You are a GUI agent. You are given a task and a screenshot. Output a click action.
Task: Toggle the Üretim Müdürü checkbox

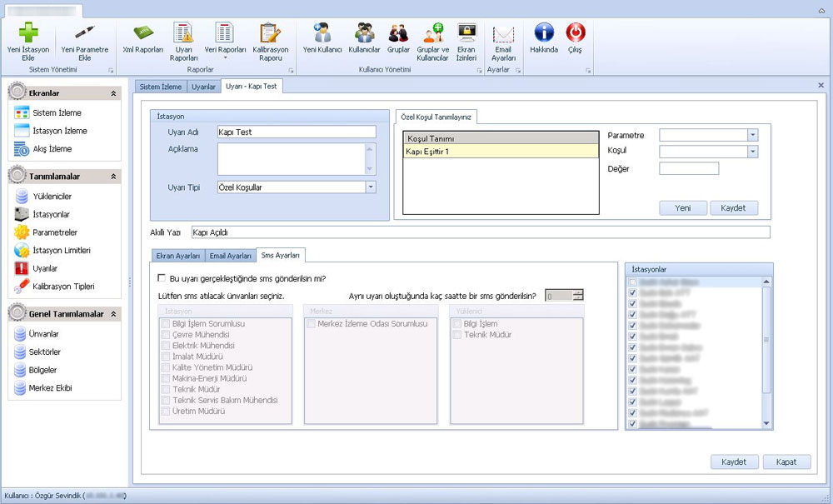coord(166,411)
